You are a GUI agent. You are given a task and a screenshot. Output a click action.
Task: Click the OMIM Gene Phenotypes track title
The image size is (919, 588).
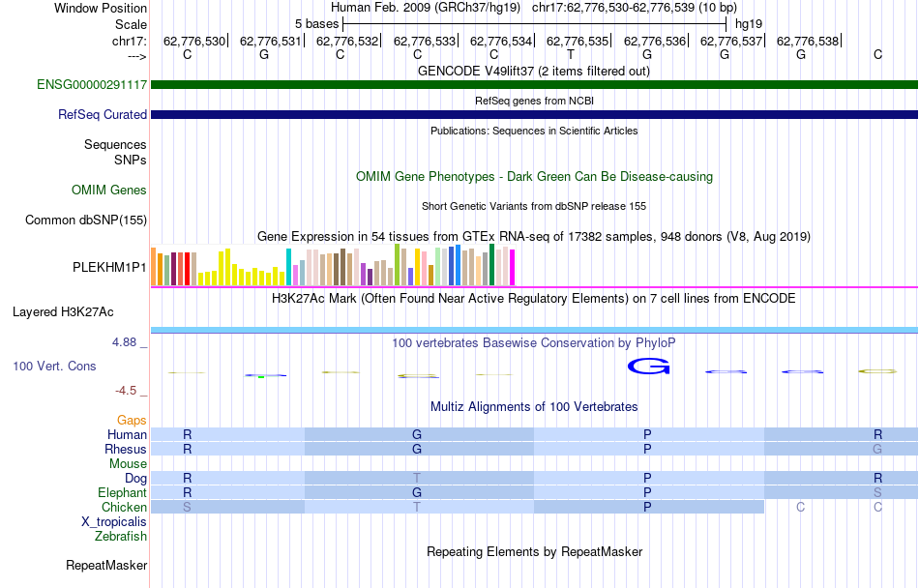(x=534, y=177)
